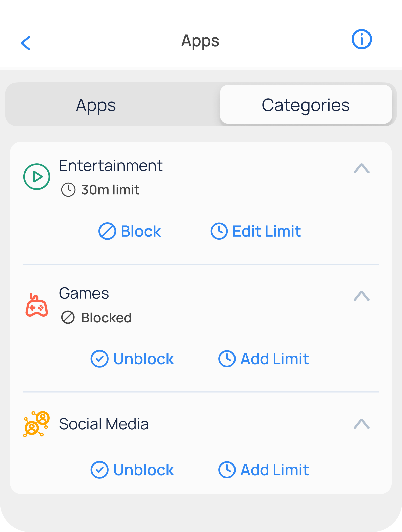Add Limit to Games
Image resolution: width=402 pixels, height=532 pixels.
(264, 359)
